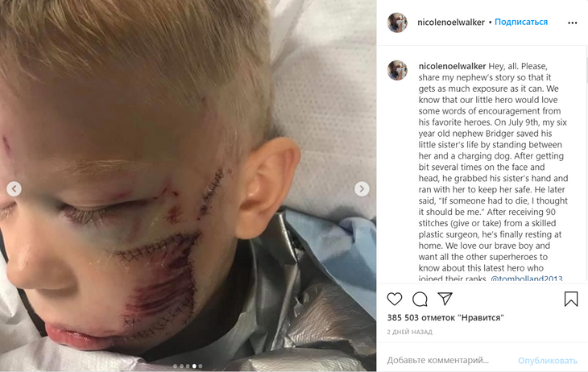Go to next photo with right arrow
The width and height of the screenshot is (588, 372).
(362, 188)
